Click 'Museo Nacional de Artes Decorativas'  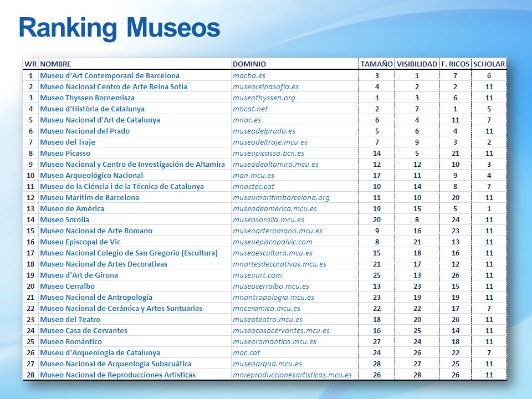coord(104,264)
